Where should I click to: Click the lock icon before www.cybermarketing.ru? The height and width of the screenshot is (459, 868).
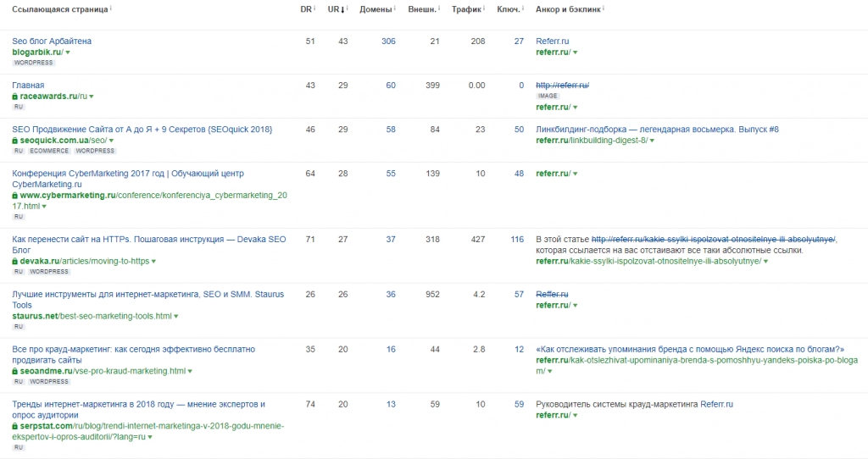coord(15,196)
